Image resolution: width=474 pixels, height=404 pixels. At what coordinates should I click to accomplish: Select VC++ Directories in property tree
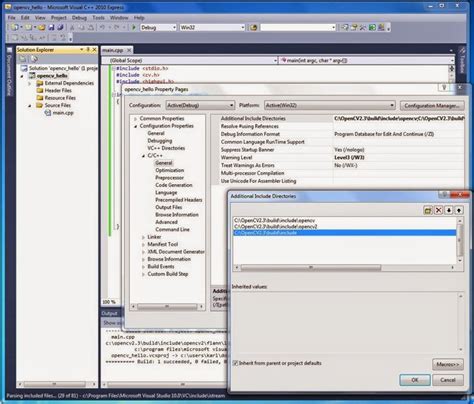point(166,148)
